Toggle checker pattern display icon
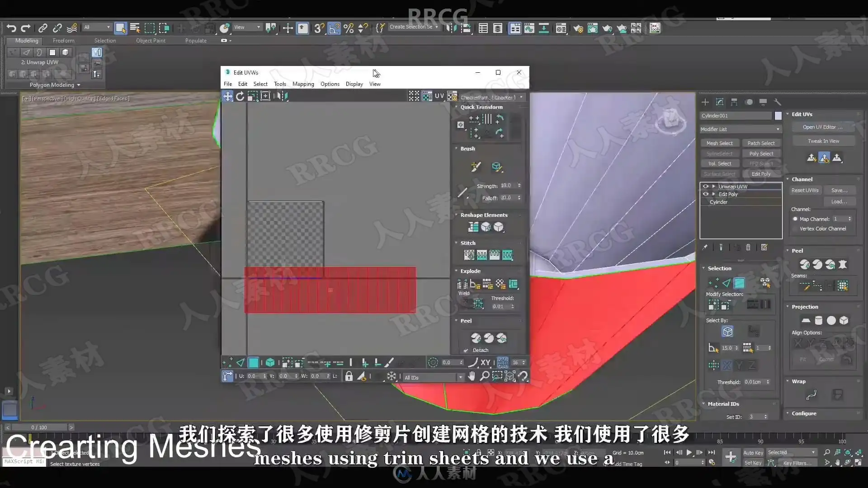Viewport: 868px width, 488px height. [427, 96]
